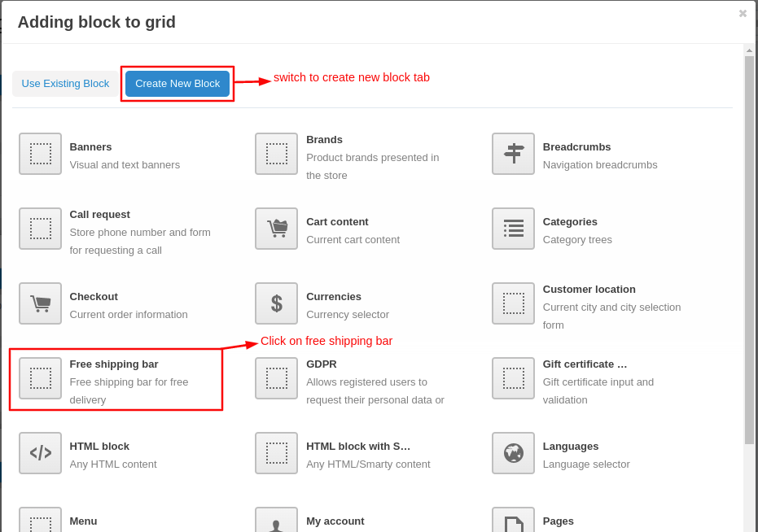
Task: Click the Categories title
Action: 570,222
